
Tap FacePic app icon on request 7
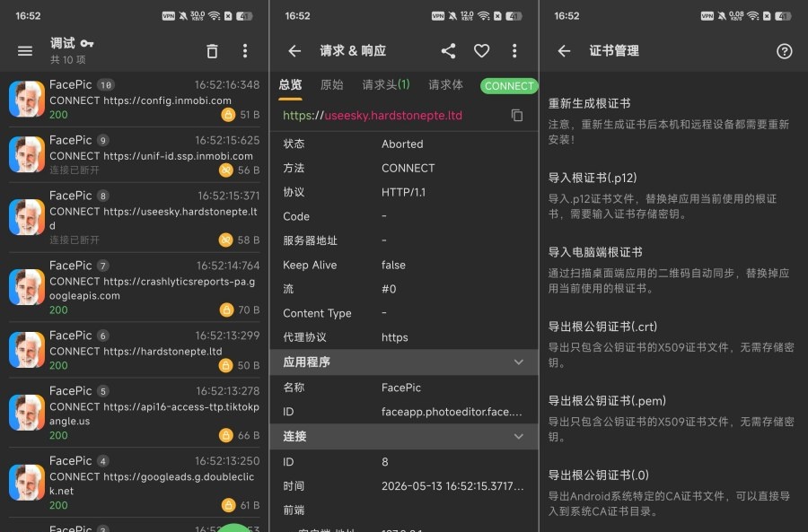(x=27, y=287)
